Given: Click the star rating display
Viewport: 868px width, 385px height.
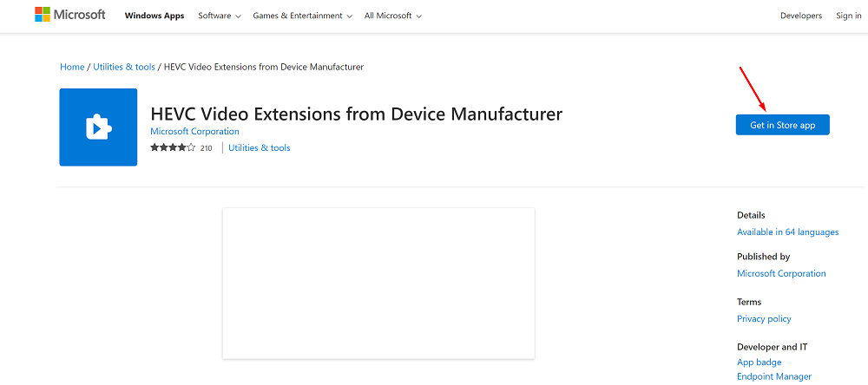Looking at the screenshot, I should pyautogui.click(x=173, y=148).
